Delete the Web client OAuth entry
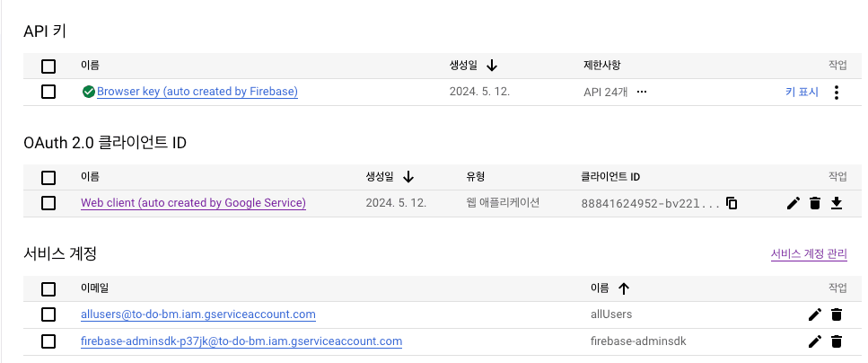This screenshot has height=363, width=868. (x=814, y=203)
